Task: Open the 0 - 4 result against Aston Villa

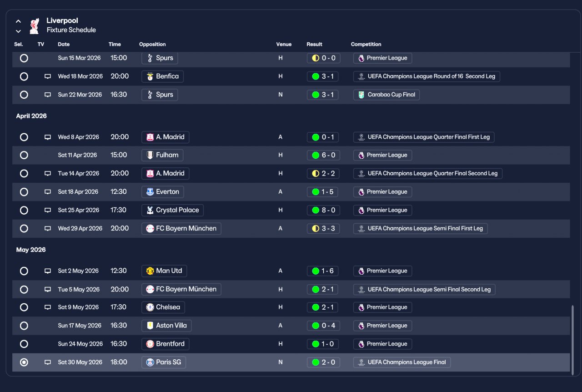Action: [323, 326]
